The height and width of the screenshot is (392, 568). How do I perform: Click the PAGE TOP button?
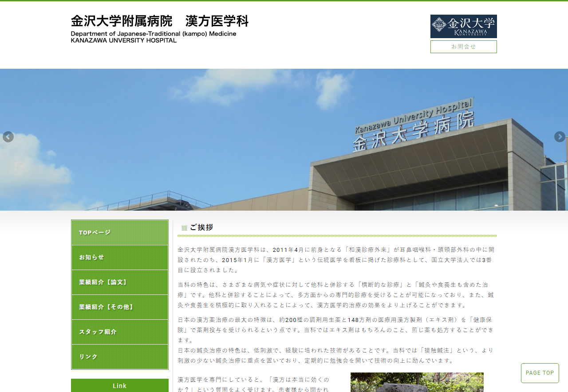pos(540,373)
